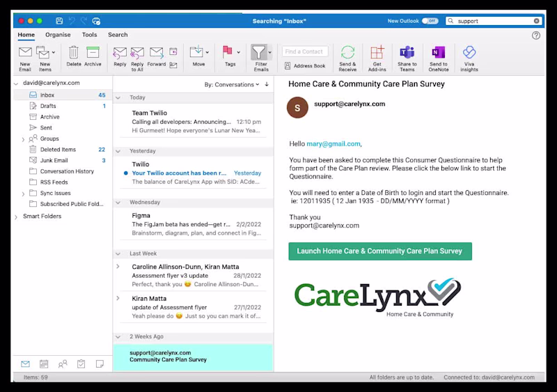
Task: Open the Tags dropdown arrow
Action: click(x=238, y=53)
